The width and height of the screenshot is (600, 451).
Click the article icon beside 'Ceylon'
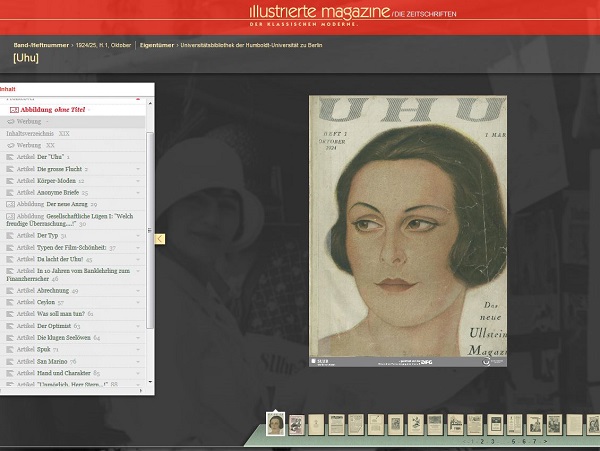(x=10, y=303)
